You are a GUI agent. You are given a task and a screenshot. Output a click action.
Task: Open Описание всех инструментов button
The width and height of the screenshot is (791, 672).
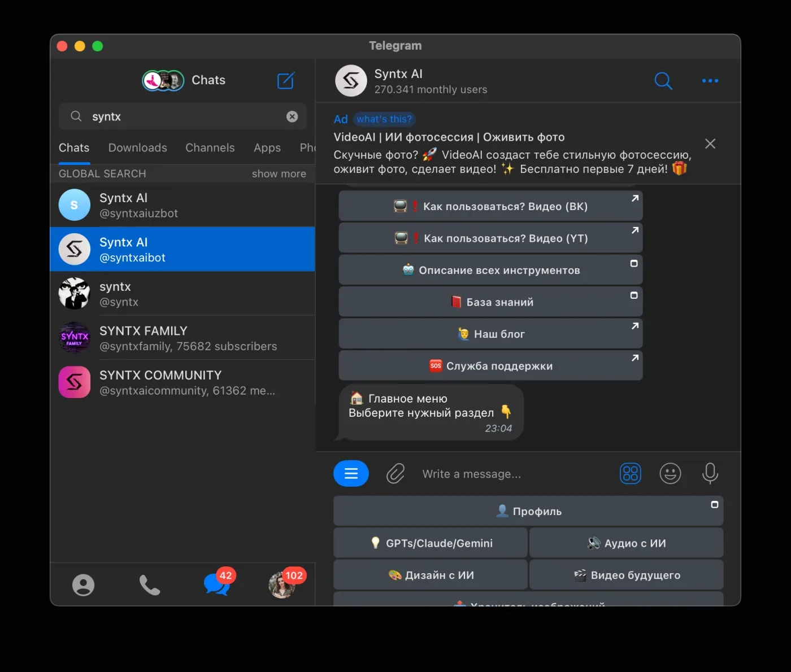490,270
